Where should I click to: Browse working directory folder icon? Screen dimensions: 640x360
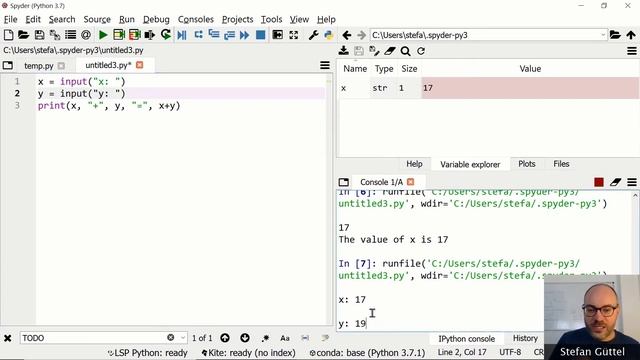pyautogui.click(x=615, y=35)
